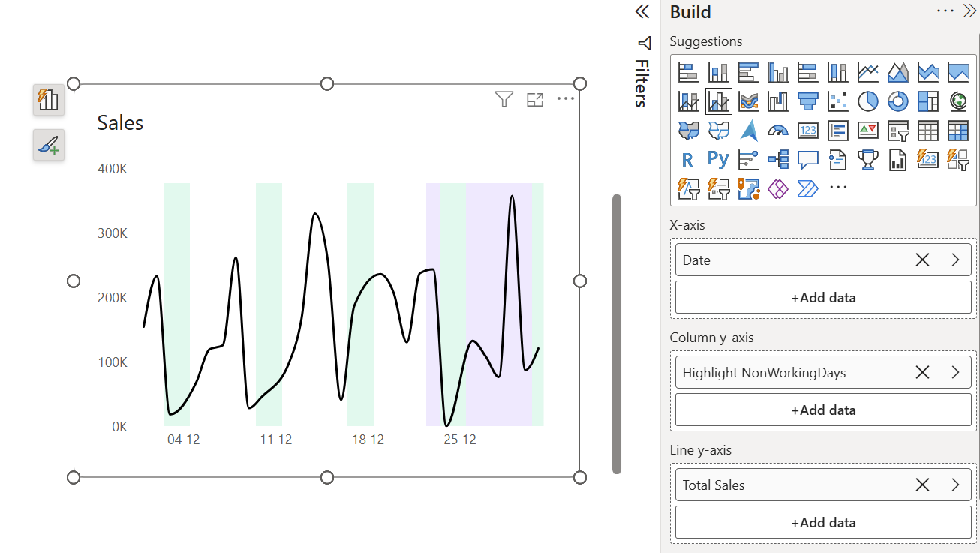Select the Area chart visual
Image resolution: width=980 pixels, height=553 pixels.
pos(898,72)
